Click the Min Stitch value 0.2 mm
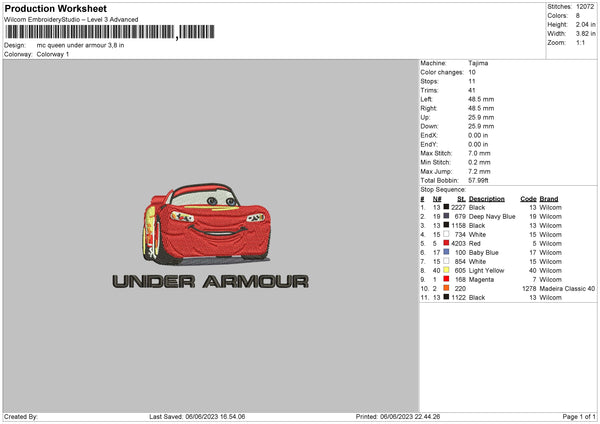 click(479, 162)
